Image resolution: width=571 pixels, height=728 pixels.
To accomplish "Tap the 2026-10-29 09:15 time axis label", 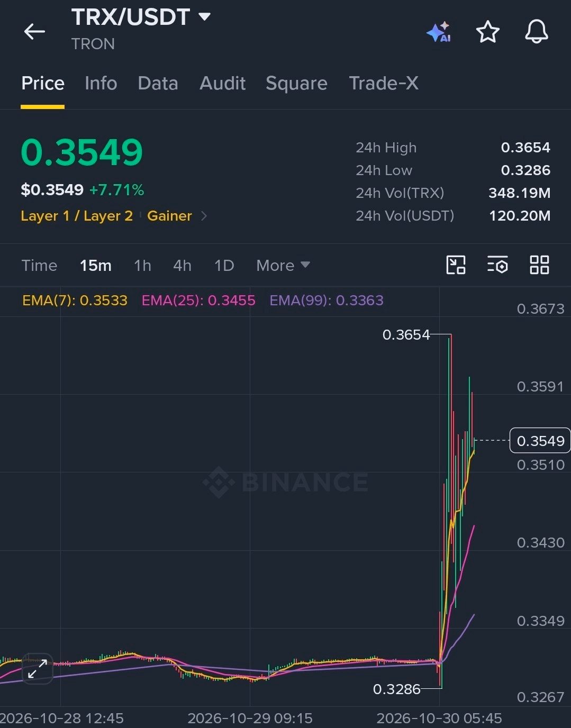I will [x=250, y=718].
